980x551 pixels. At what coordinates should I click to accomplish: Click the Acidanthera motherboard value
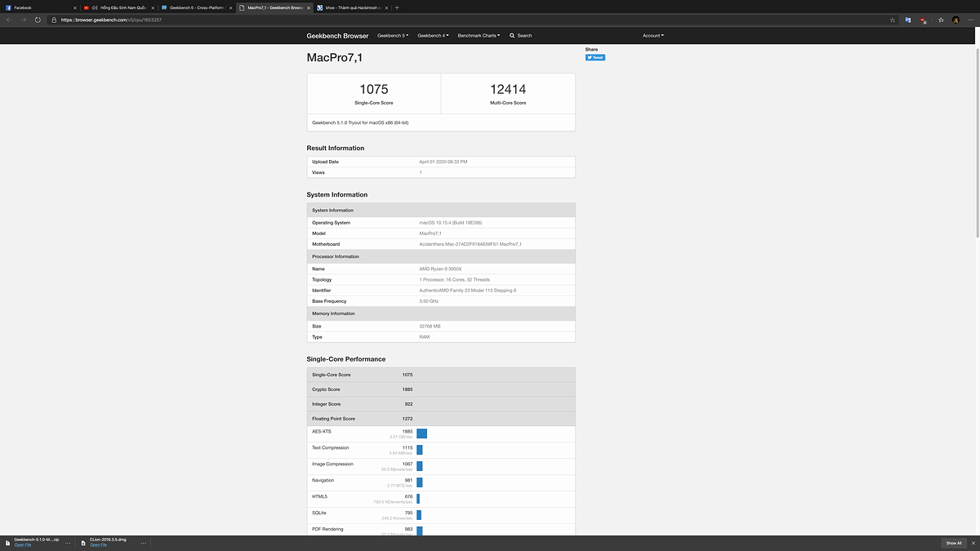(470, 244)
